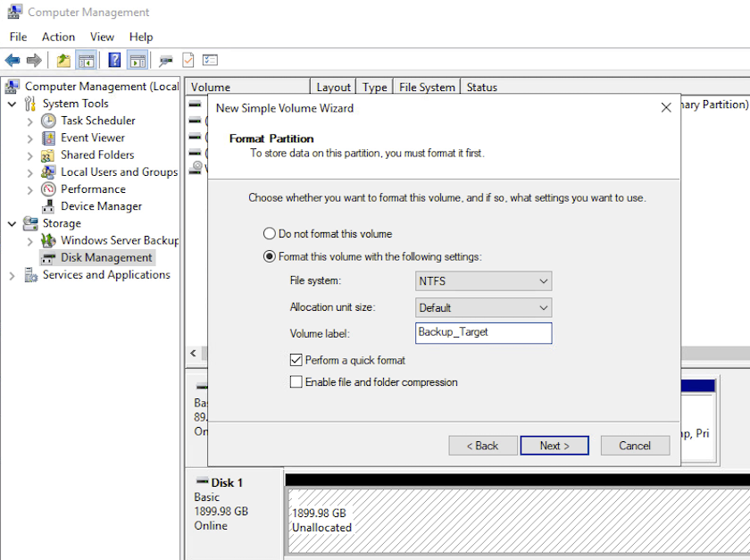This screenshot has height=560, width=750.
Task: Click the page with checkmark toolbar icon
Action: click(188, 61)
